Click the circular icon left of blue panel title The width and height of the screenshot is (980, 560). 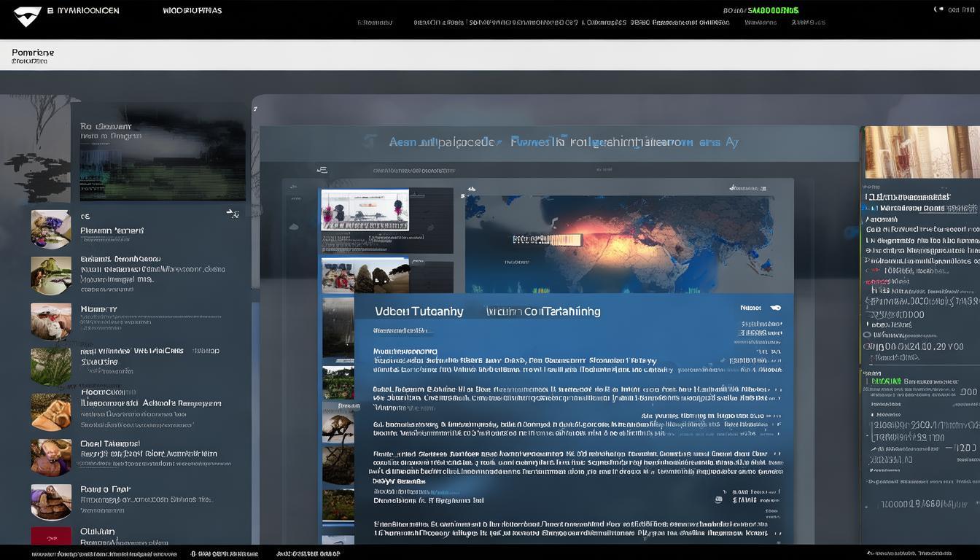(370, 141)
